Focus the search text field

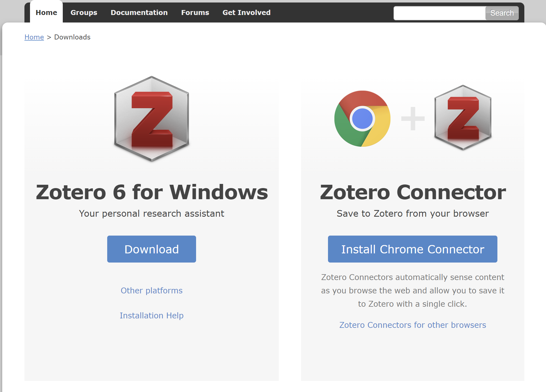(440, 13)
